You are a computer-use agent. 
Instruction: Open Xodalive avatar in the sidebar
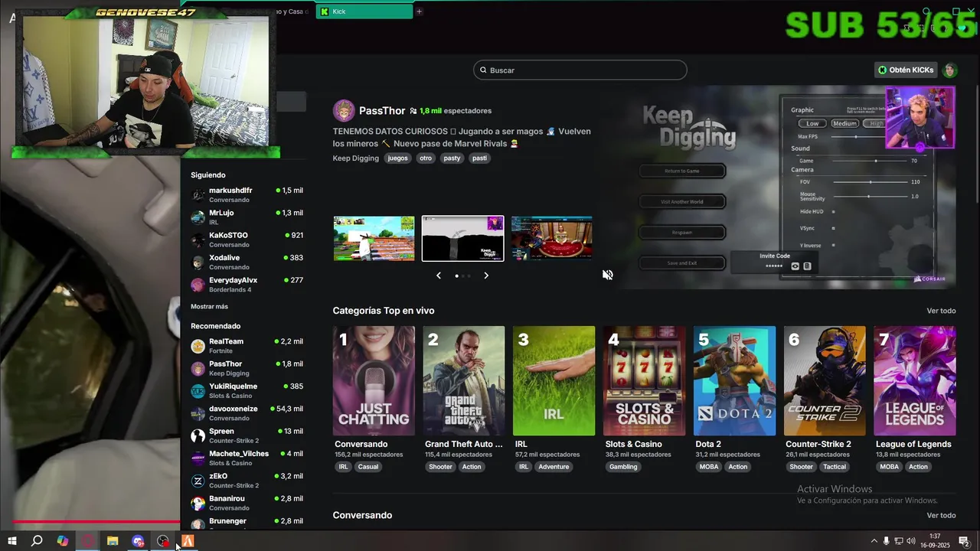pyautogui.click(x=198, y=262)
